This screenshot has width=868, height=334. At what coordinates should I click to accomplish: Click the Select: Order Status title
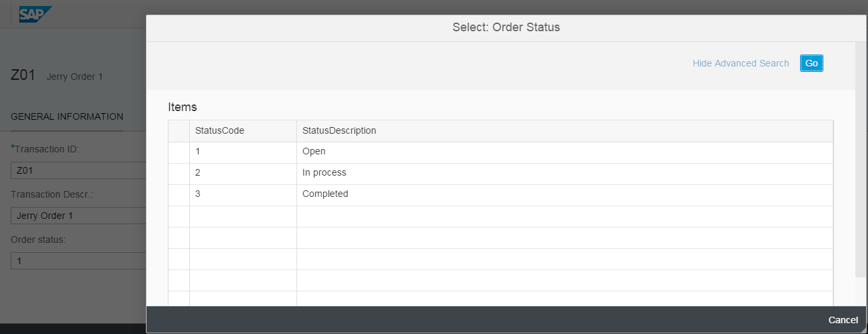tap(506, 27)
